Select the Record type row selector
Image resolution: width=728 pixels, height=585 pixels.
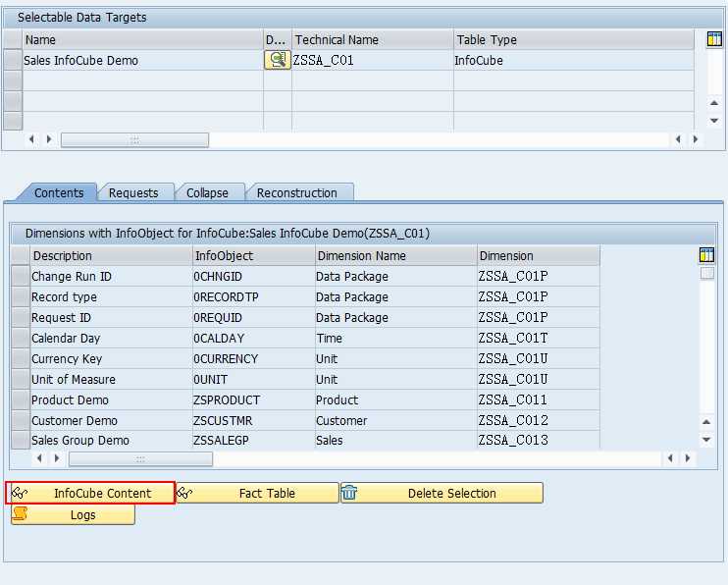[x=21, y=296]
